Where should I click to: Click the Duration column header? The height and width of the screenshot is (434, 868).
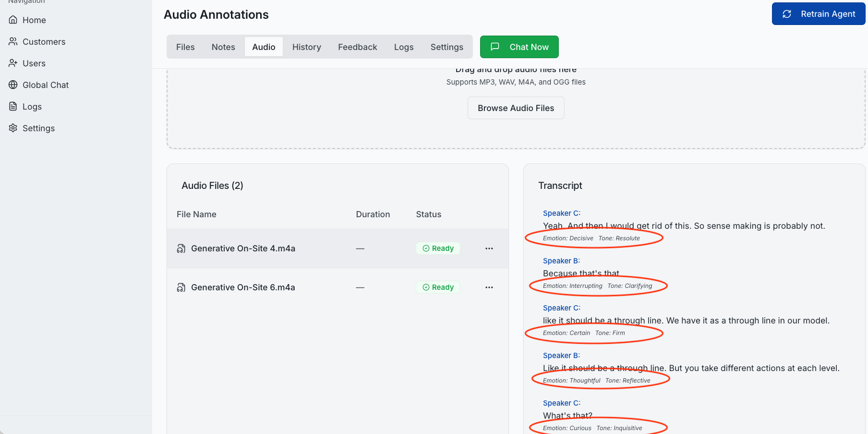[373, 214]
